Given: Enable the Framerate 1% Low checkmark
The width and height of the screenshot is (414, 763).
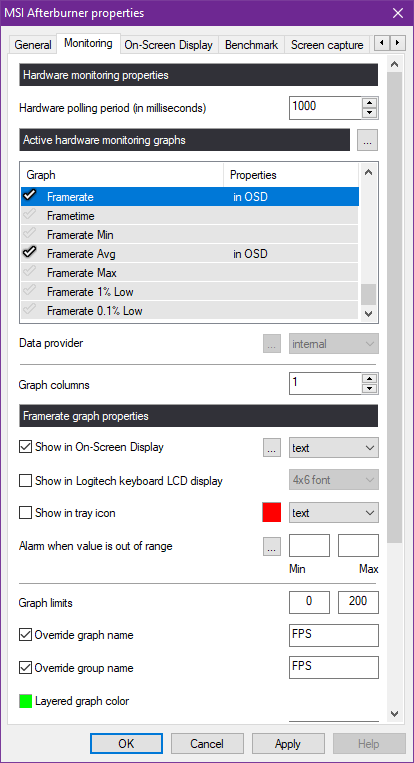Looking at the screenshot, I should coord(30,291).
